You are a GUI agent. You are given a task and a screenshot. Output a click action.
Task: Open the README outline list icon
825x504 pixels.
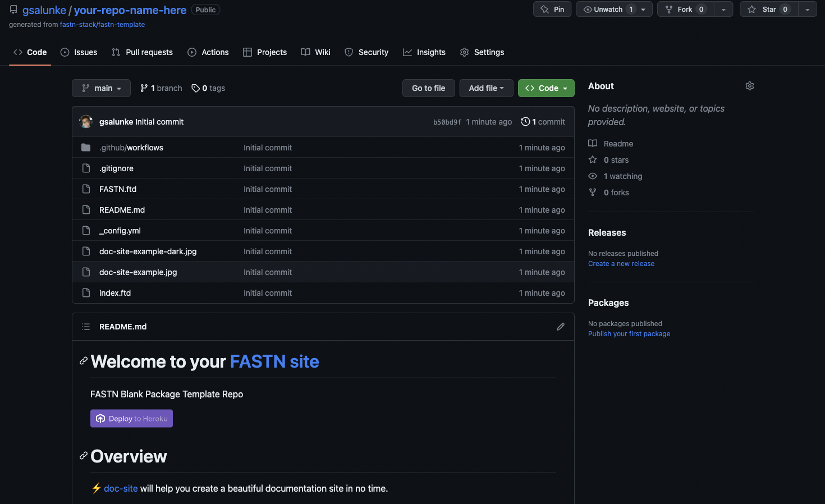pyautogui.click(x=86, y=327)
